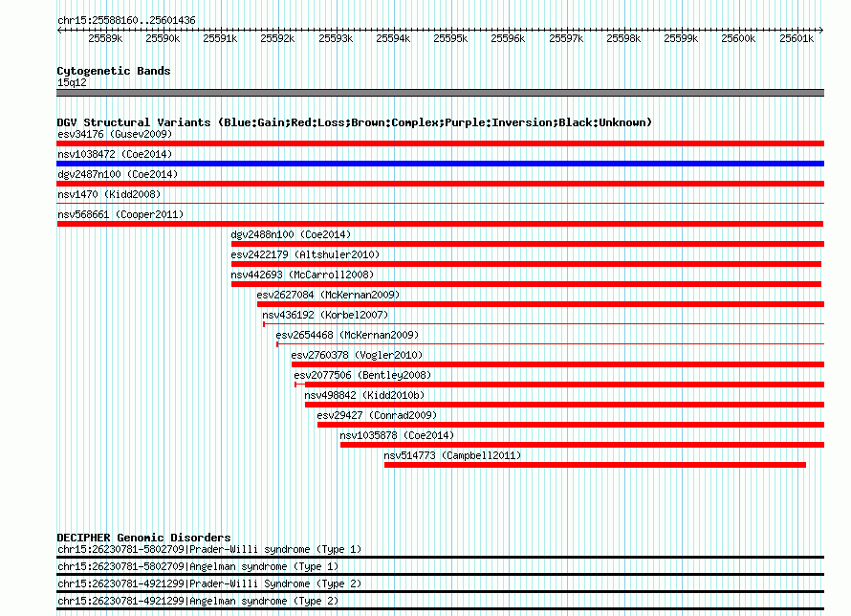Click the red bar under esv2760378
Viewport: 851px width, 616px height.
click(557, 364)
